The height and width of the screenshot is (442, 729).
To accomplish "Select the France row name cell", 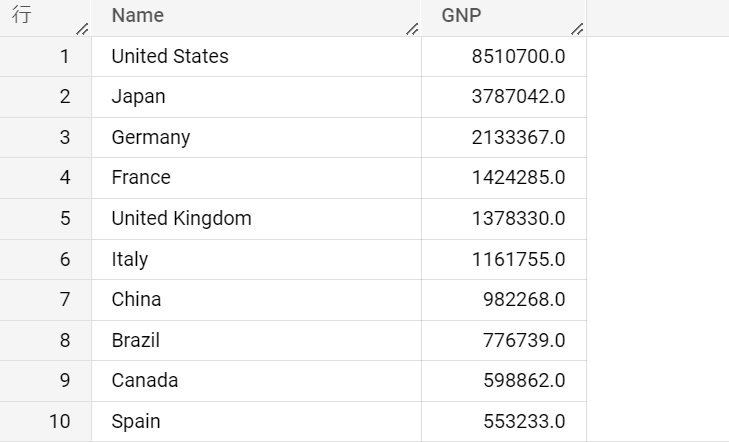I will (256, 178).
